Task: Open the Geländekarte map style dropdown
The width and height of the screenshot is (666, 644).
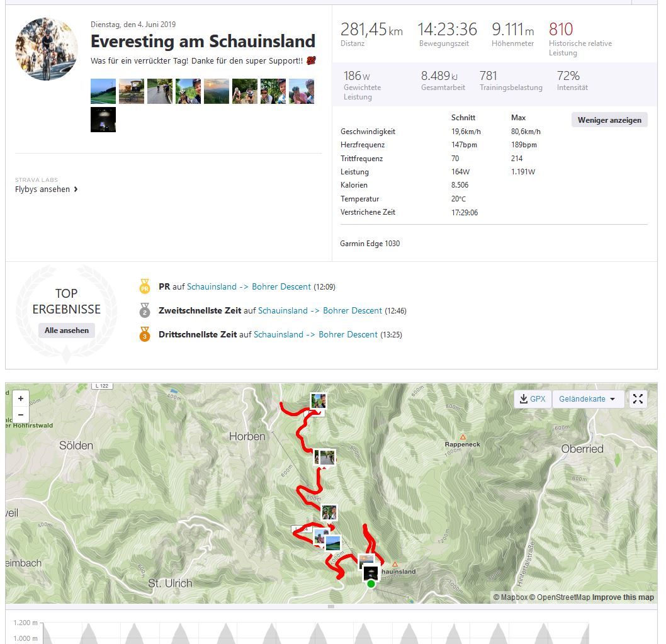Action: [587, 399]
